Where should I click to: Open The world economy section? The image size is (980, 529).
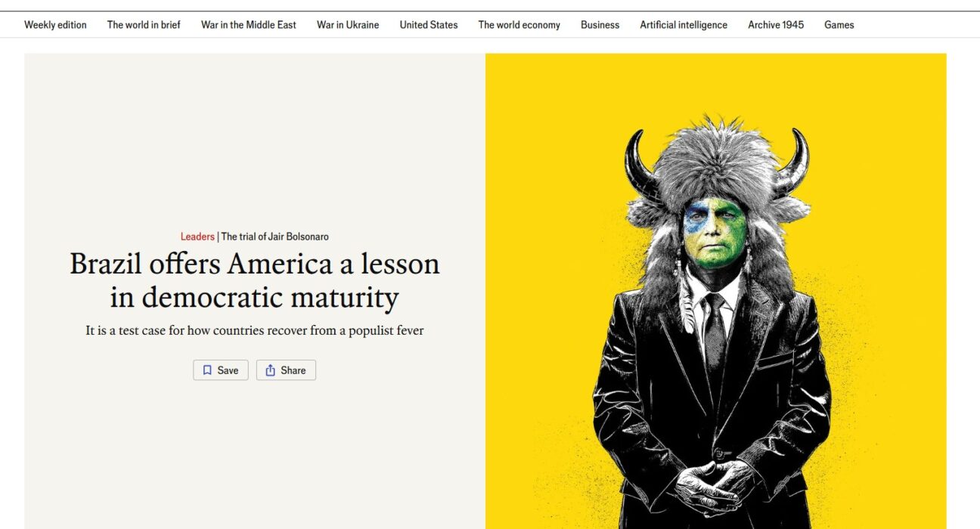(x=519, y=25)
